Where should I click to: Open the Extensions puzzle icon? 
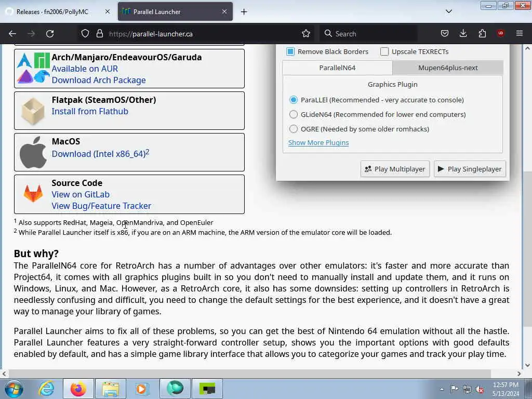click(482, 34)
